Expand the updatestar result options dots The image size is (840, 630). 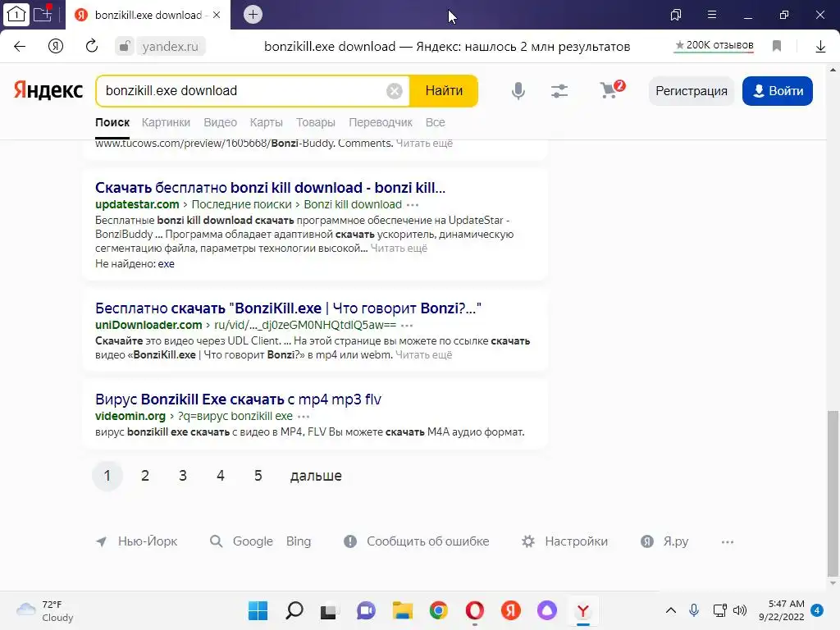coord(413,204)
